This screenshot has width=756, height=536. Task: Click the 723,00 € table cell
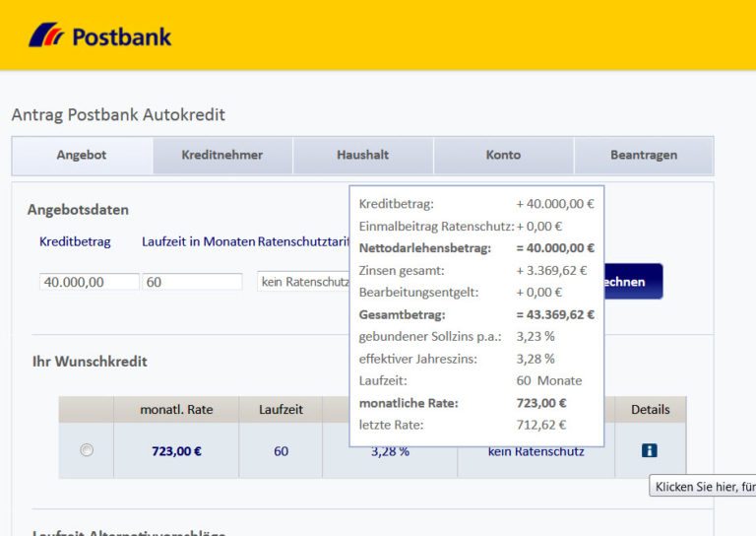pos(176,451)
